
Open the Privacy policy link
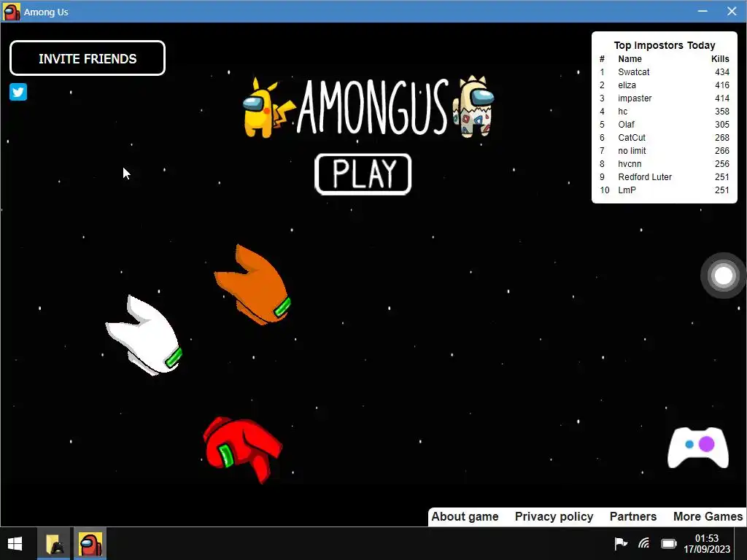(554, 517)
